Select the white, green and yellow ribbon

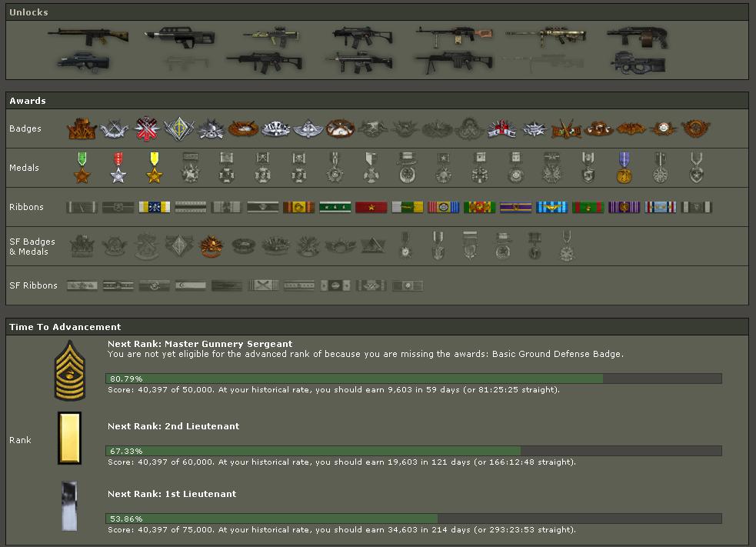click(x=408, y=207)
